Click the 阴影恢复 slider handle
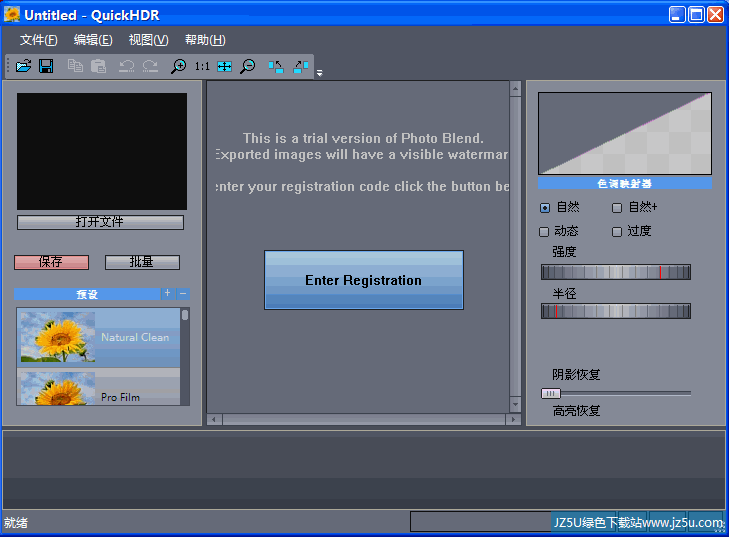 coord(551,393)
